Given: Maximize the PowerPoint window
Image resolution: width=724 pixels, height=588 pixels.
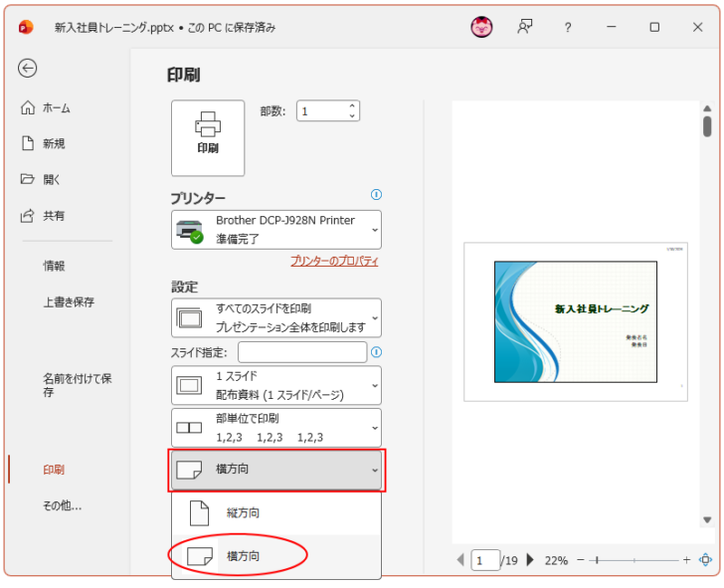Looking at the screenshot, I should coord(654,27).
